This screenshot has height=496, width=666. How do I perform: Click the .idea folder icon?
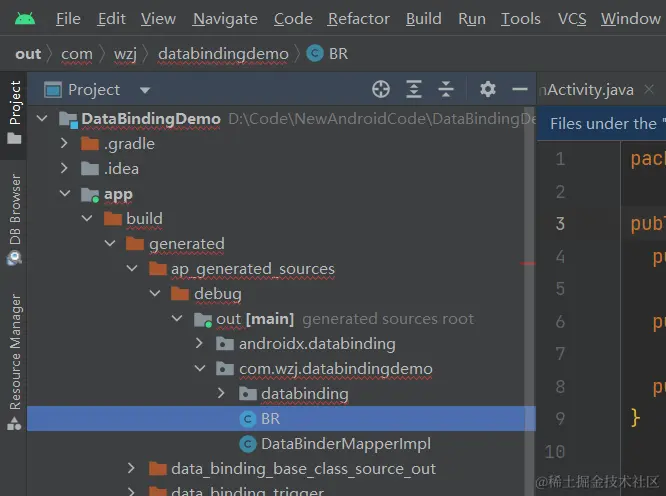click(90, 169)
